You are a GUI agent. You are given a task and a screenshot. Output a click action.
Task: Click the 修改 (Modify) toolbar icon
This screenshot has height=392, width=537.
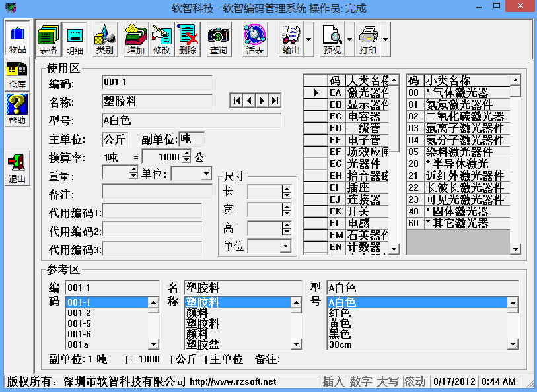coord(162,40)
